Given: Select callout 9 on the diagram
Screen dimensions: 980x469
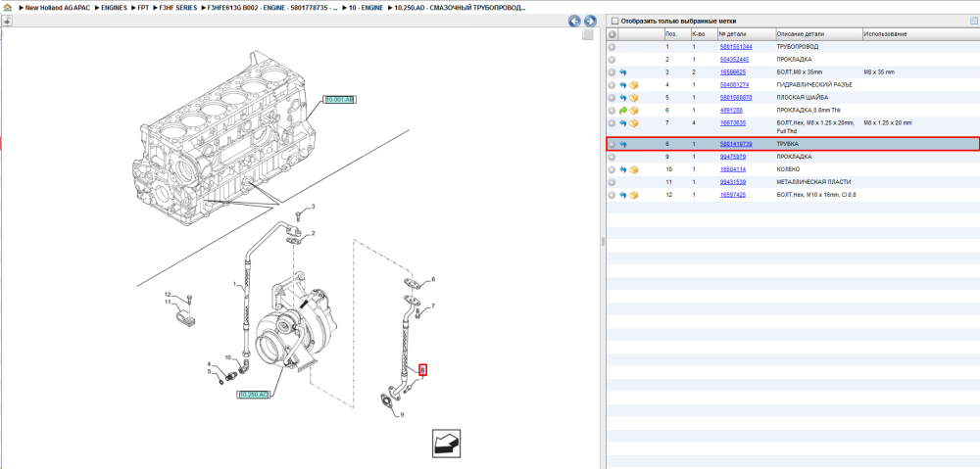Looking at the screenshot, I should click(402, 415).
